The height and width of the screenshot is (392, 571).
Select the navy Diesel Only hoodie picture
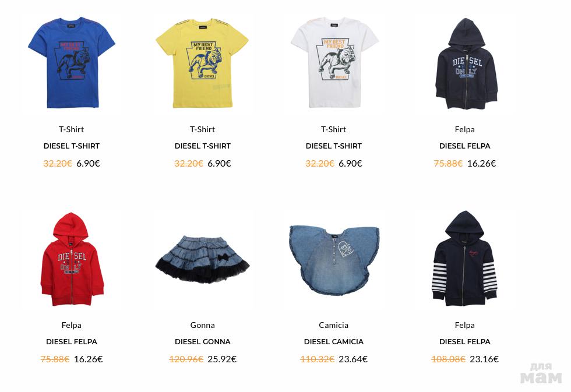(466, 63)
